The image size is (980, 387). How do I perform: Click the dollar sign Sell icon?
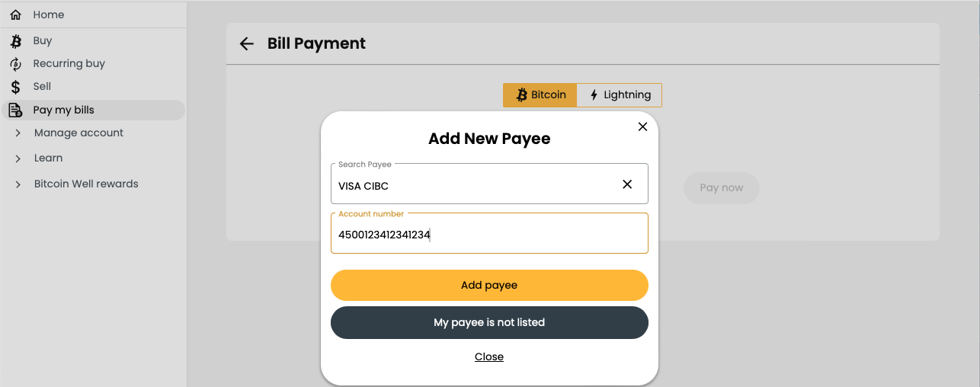click(15, 87)
